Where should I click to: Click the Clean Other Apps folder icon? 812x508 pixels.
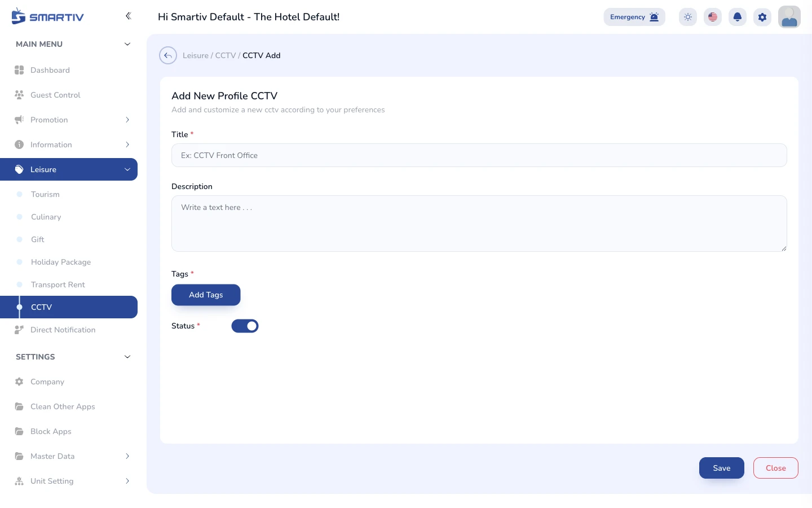click(x=19, y=406)
